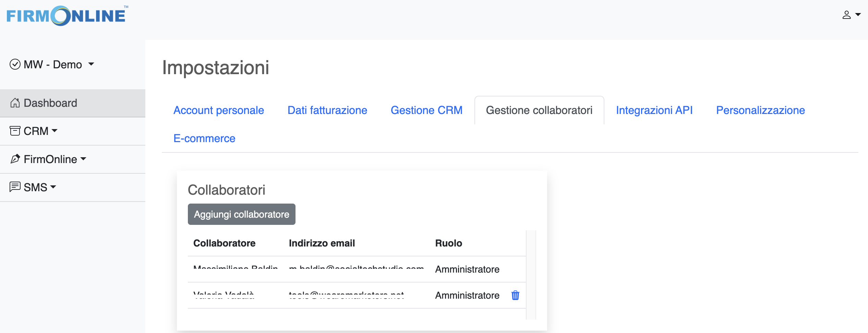Click the Collaboratori table scrollbar
The width and height of the screenshot is (868, 333).
tap(532, 275)
